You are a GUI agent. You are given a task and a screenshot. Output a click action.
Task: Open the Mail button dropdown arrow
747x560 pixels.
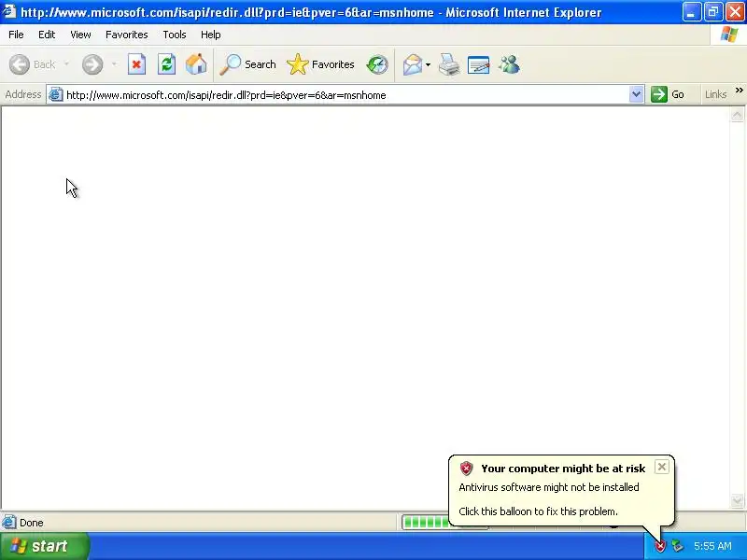[428, 64]
